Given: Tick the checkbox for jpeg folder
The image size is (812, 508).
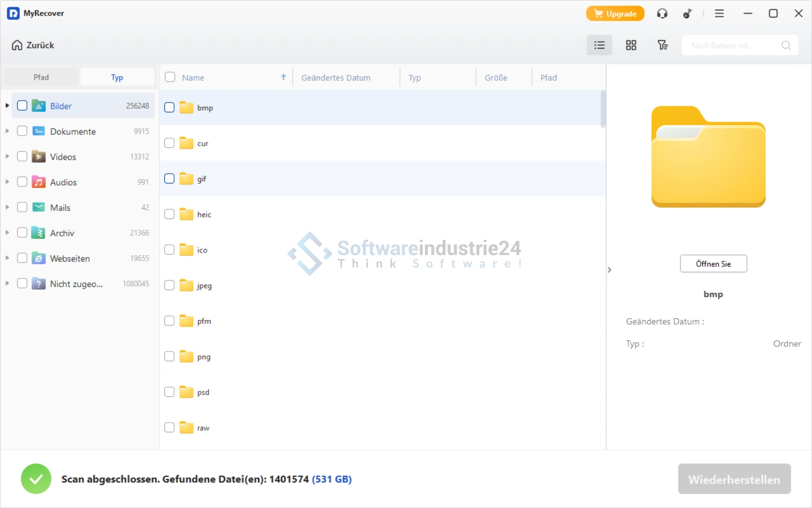Looking at the screenshot, I should tap(170, 285).
